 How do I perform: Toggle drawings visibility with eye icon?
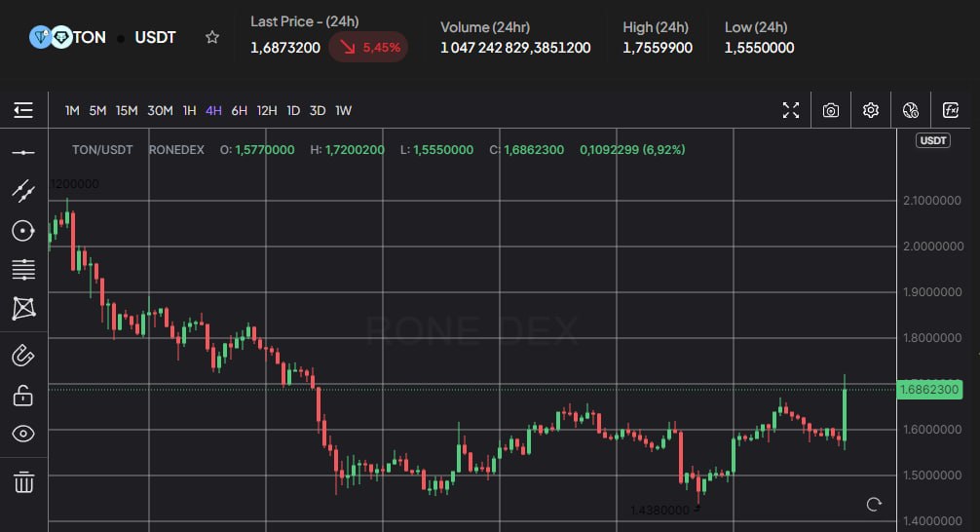tap(23, 434)
